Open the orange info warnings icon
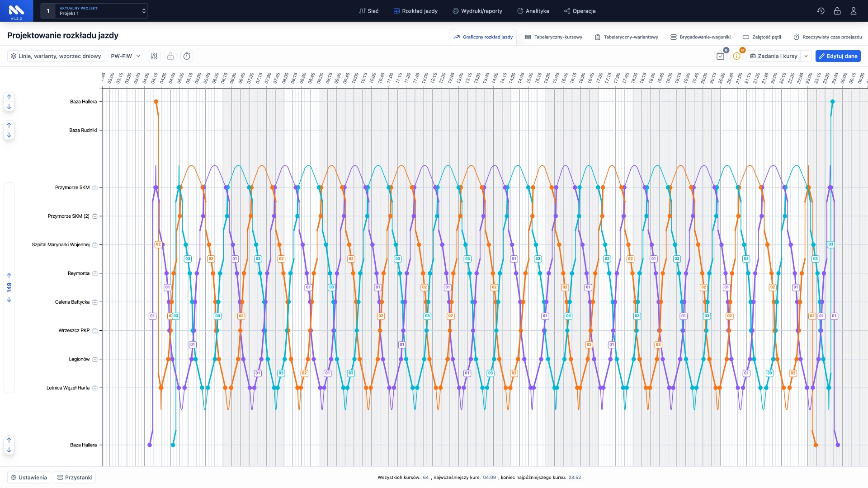The width and height of the screenshot is (868, 488). [x=736, y=56]
